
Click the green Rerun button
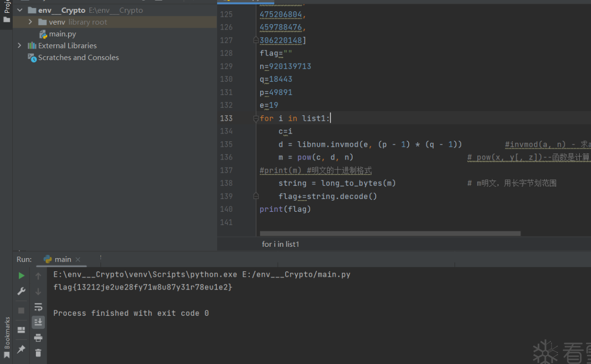coord(21,275)
